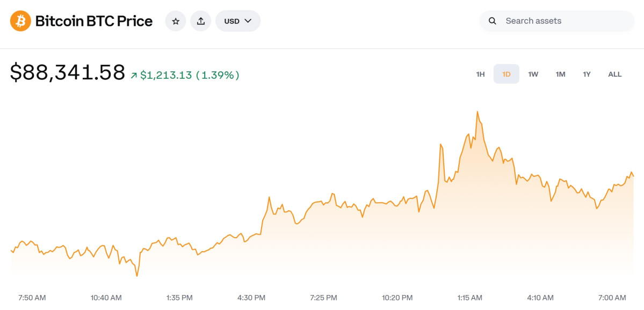Type in the Search assets field
The width and height of the screenshot is (644, 310).
point(564,21)
